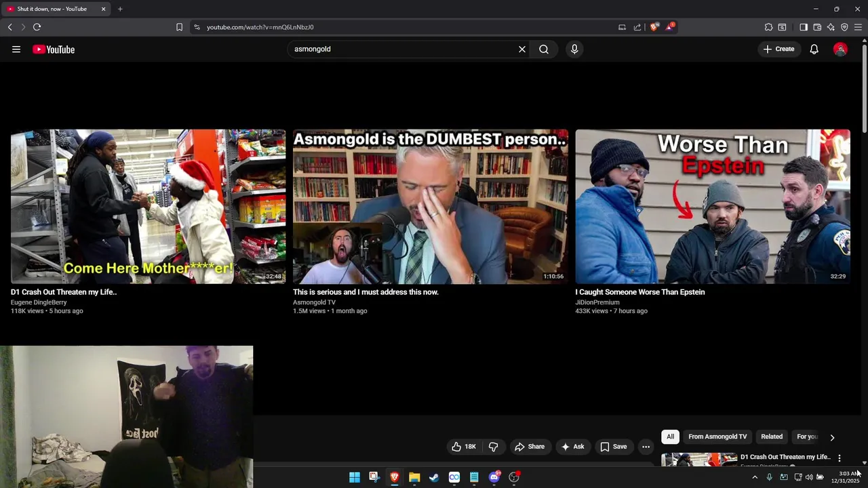The height and width of the screenshot is (488, 868).
Task: Open Windows Start menu
Action: (354, 477)
